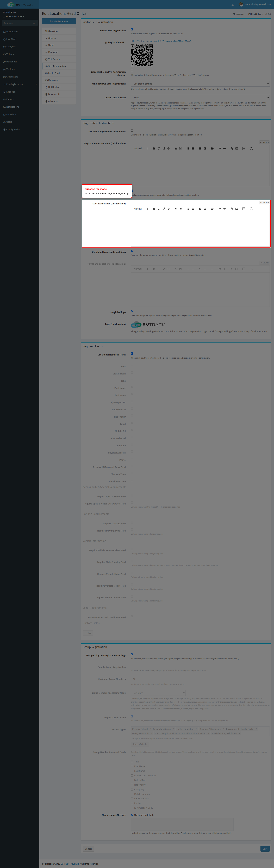Clear formatting in Success message editor

(251, 209)
